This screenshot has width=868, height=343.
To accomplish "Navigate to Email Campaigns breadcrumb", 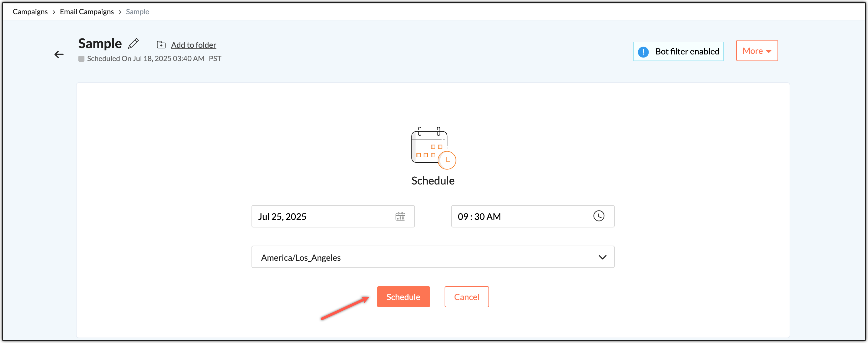I will click(x=87, y=12).
